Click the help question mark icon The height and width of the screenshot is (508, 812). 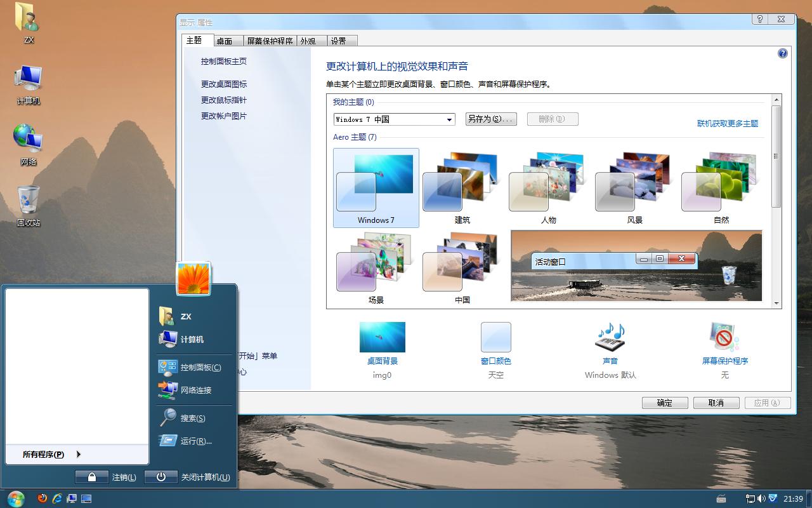point(759,19)
